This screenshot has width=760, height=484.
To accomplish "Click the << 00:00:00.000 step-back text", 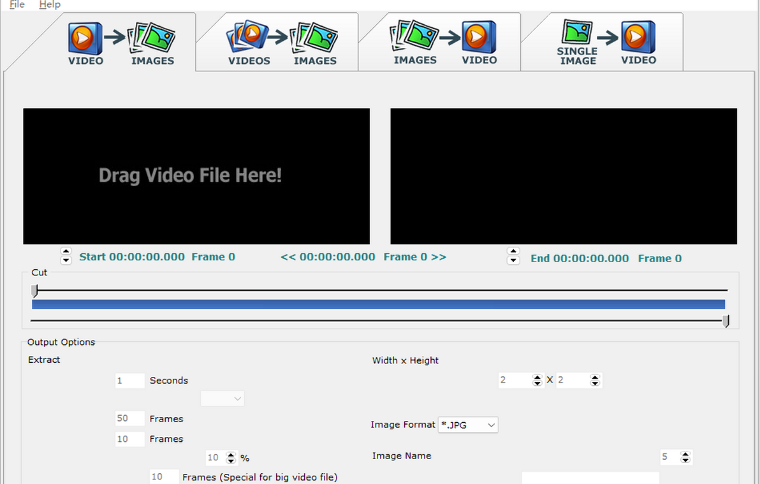I will coord(328,257).
